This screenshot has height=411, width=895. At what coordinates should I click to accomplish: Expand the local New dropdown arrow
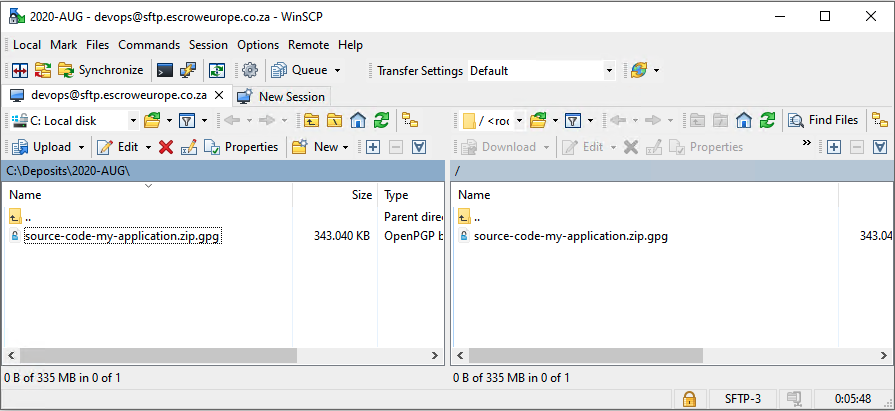pos(345,147)
